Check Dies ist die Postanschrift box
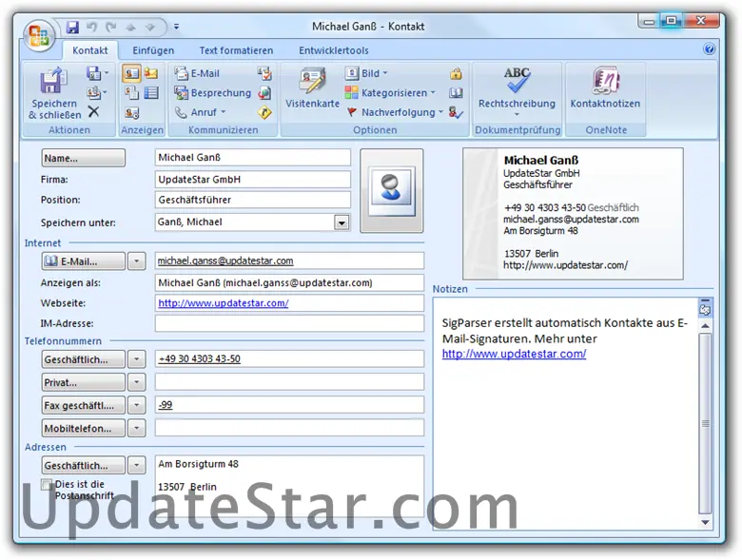The image size is (742, 560). pyautogui.click(x=47, y=485)
